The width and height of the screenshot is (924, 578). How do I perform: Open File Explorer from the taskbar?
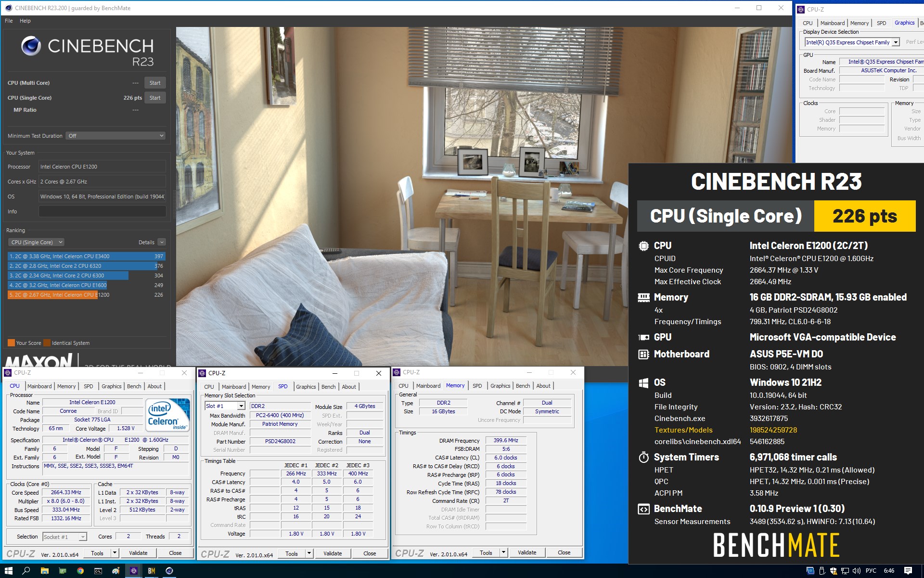(x=44, y=571)
